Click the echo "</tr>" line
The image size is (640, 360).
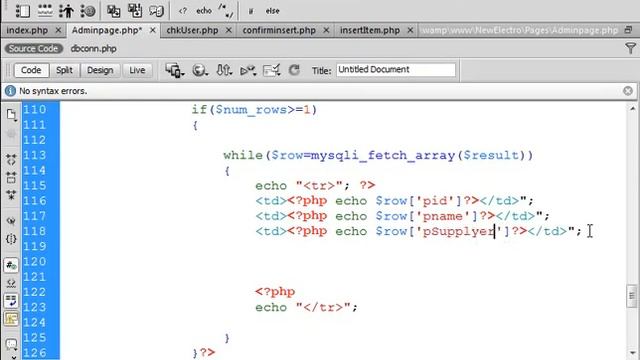[x=307, y=307]
